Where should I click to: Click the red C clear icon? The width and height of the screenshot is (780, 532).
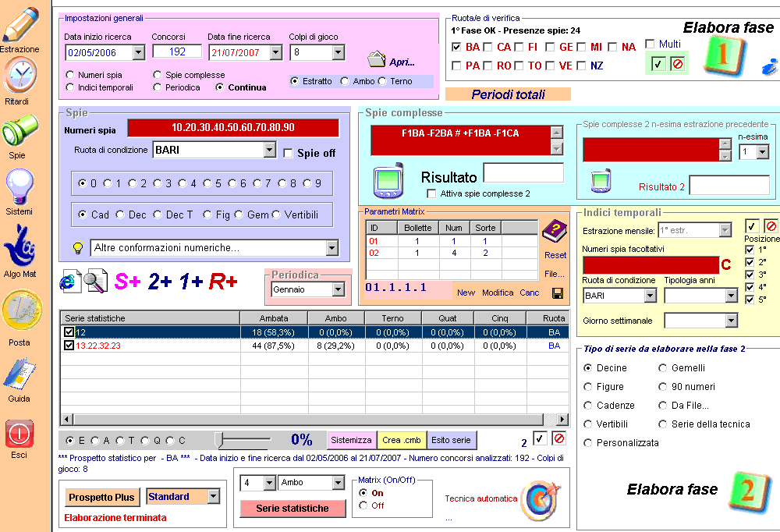[x=725, y=264]
